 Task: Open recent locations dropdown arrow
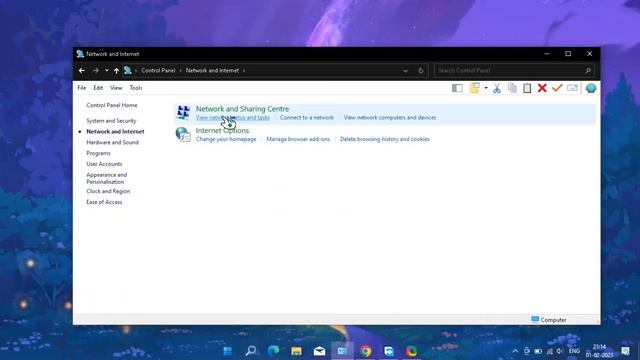[x=107, y=71]
